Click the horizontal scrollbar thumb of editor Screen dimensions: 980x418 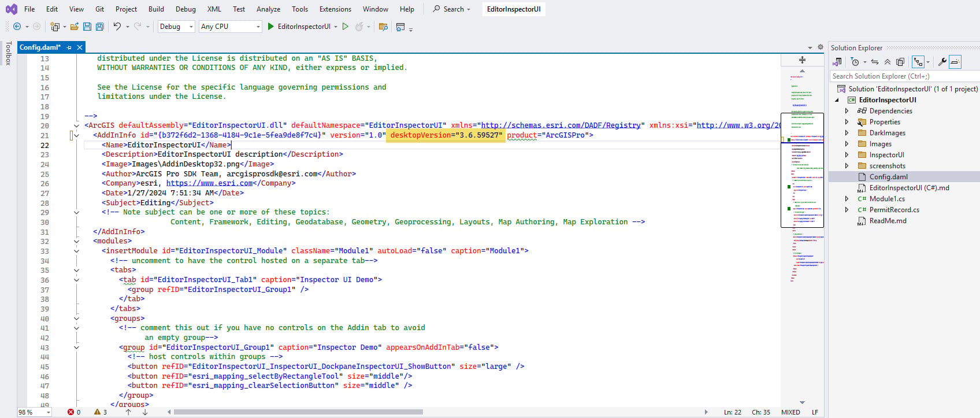pos(298,412)
